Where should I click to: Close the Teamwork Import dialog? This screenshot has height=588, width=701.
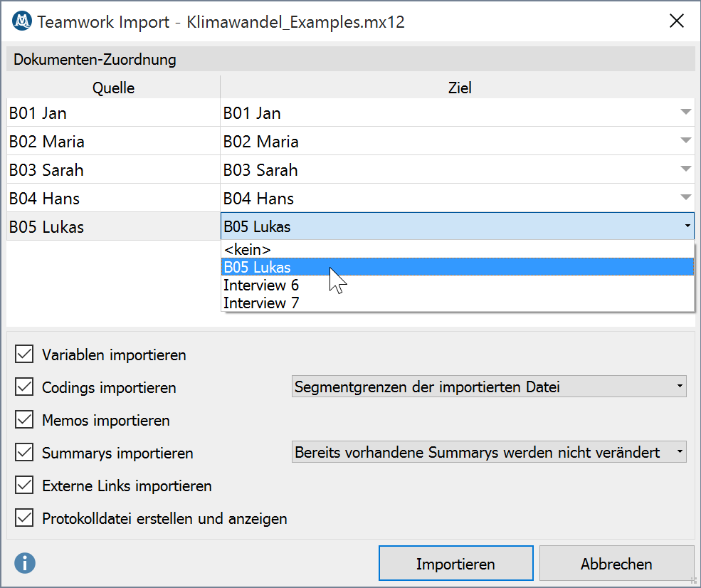(676, 21)
